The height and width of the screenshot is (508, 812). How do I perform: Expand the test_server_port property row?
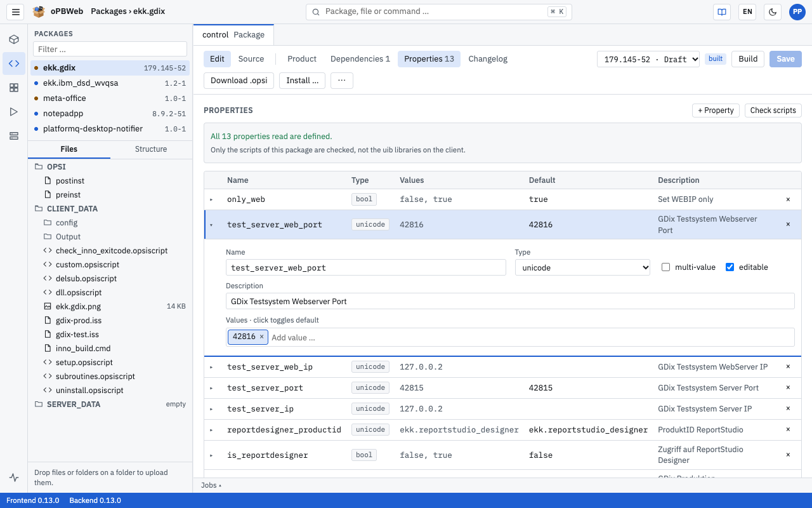[212, 388]
